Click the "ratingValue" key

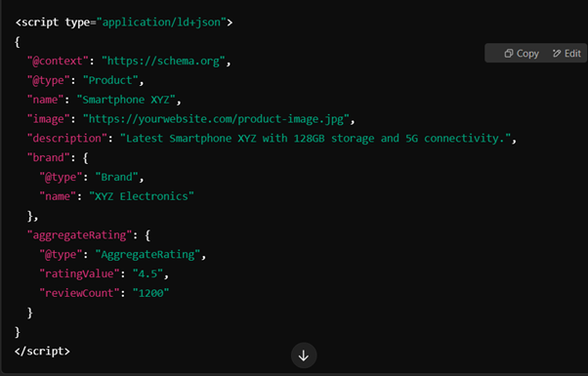(79, 273)
